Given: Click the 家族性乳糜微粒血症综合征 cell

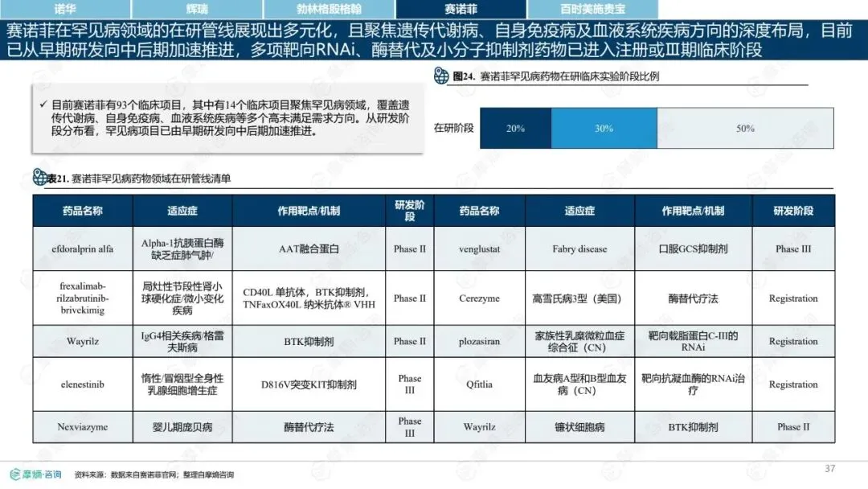Looking at the screenshot, I should click(x=579, y=341).
